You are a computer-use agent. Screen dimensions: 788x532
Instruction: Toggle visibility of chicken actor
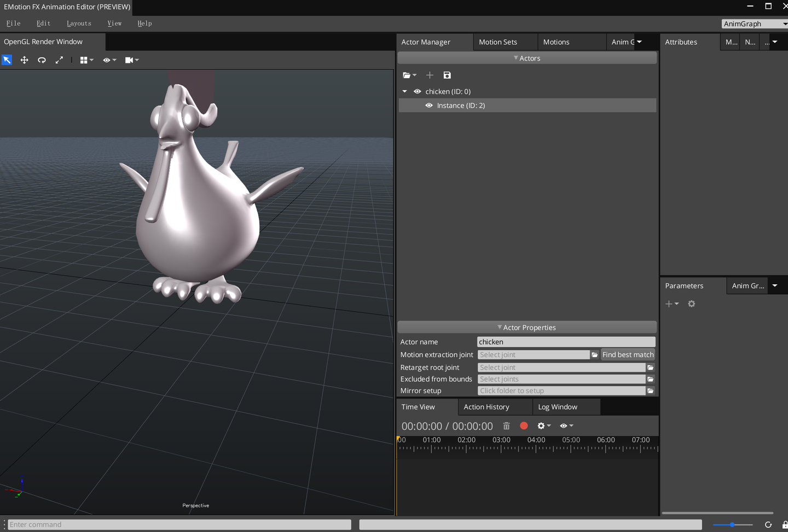418,92
